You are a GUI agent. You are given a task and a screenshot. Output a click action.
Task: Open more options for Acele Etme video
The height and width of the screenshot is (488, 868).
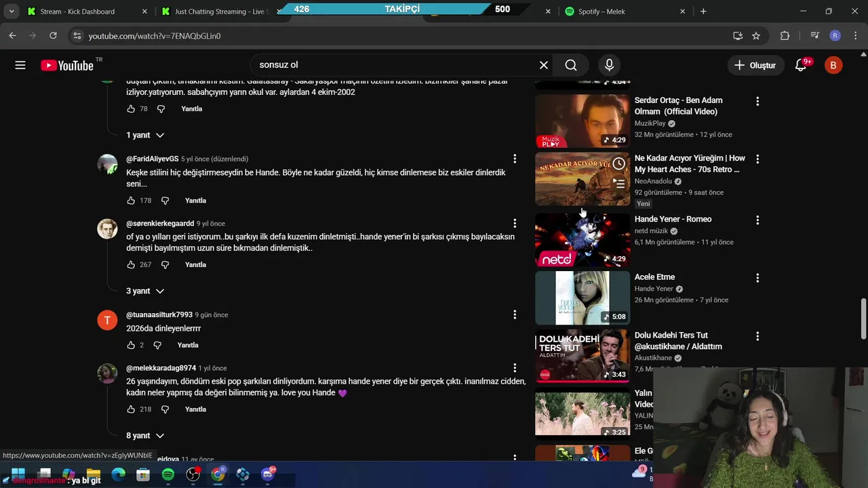pos(757,278)
